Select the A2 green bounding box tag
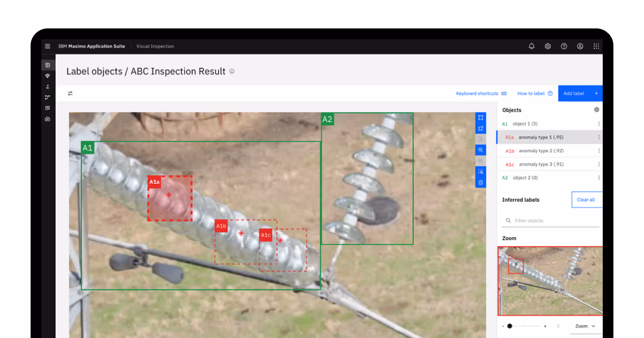The width and height of the screenshot is (644, 338). (x=327, y=119)
